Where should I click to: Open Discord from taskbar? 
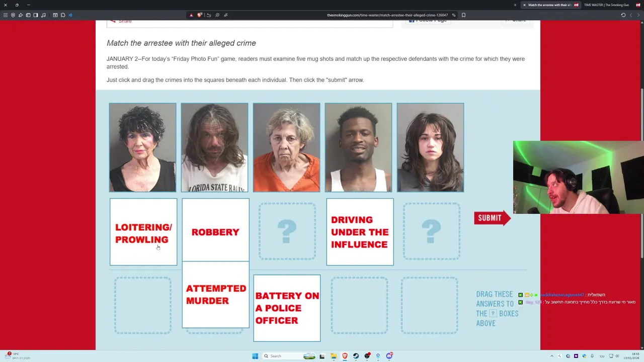point(389,356)
